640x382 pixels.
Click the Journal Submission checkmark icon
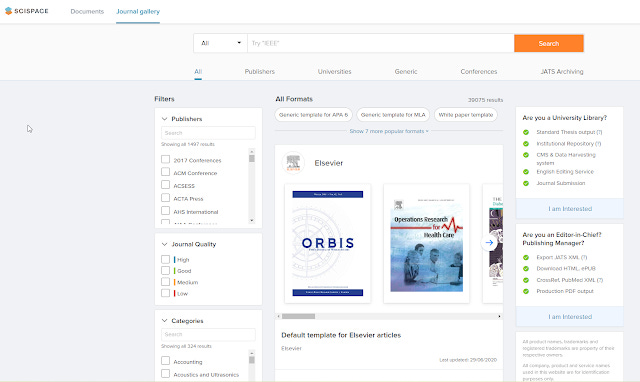[526, 183]
